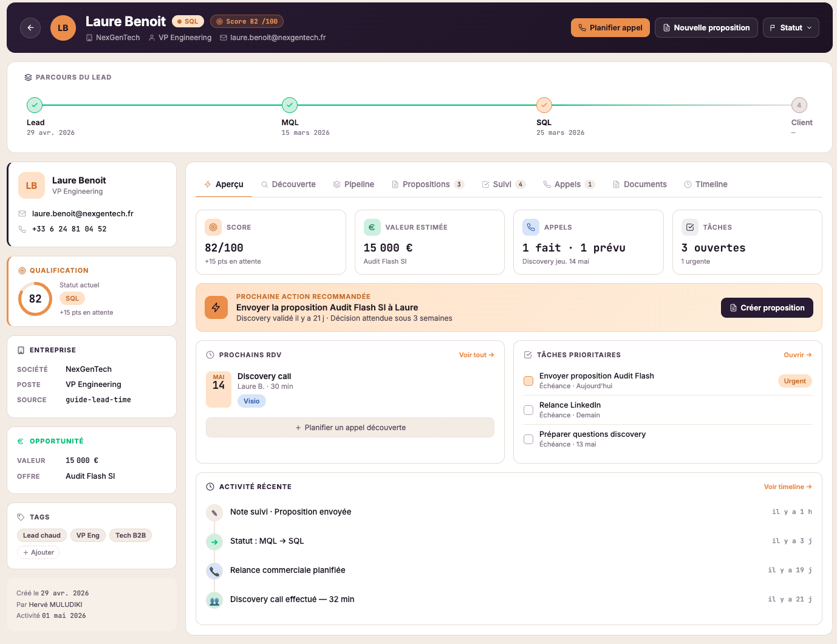This screenshot has height=644, width=837.
Task: Click the Activité récente clock icon
Action: coord(210,487)
